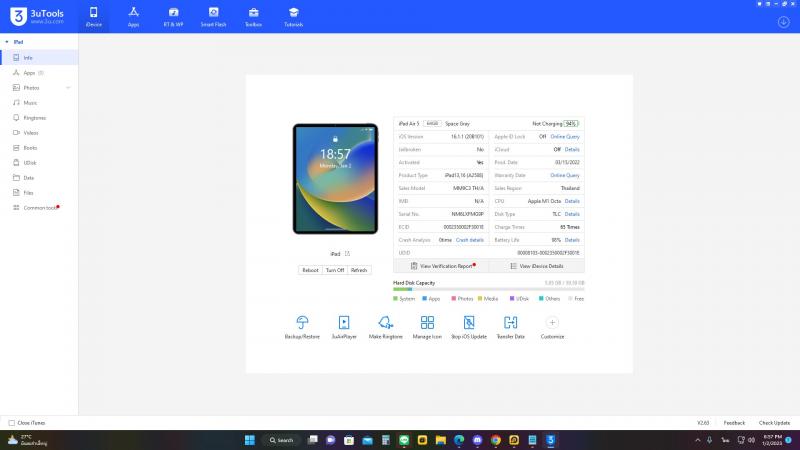Click yellow Media legend swatch
The width and height of the screenshot is (800, 450).
coord(480,298)
